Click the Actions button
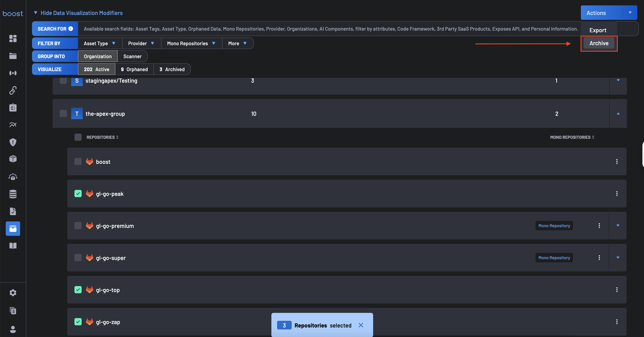This screenshot has height=337, width=644. [x=602, y=12]
